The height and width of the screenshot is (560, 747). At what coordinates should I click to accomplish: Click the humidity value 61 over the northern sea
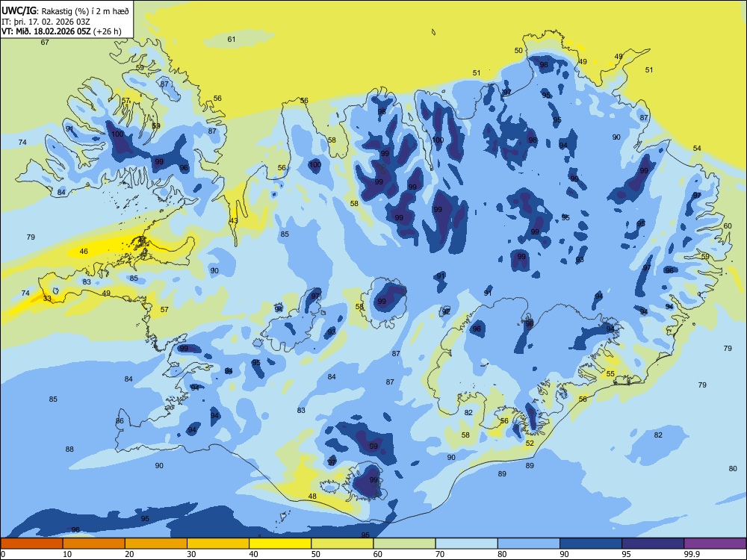[232, 40]
